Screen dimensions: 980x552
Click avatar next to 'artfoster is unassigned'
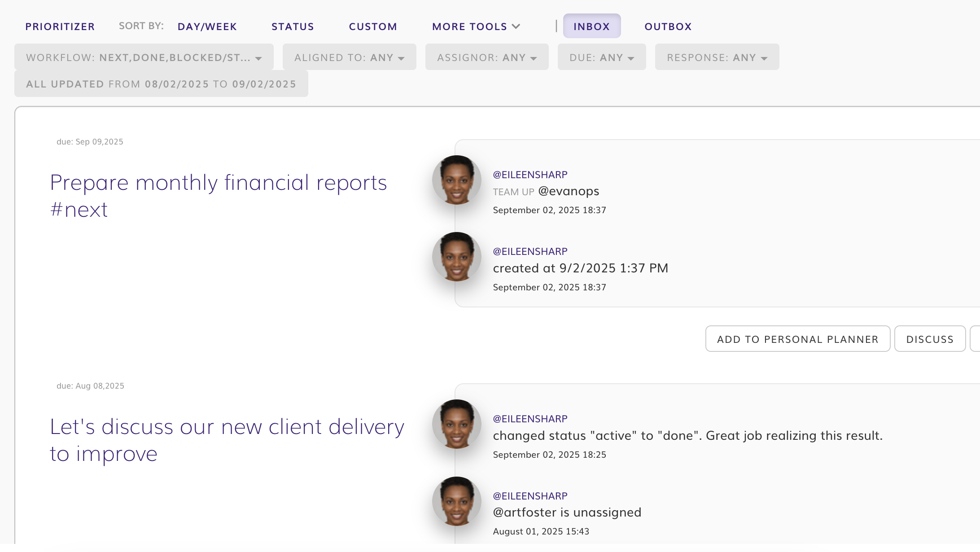click(x=456, y=501)
